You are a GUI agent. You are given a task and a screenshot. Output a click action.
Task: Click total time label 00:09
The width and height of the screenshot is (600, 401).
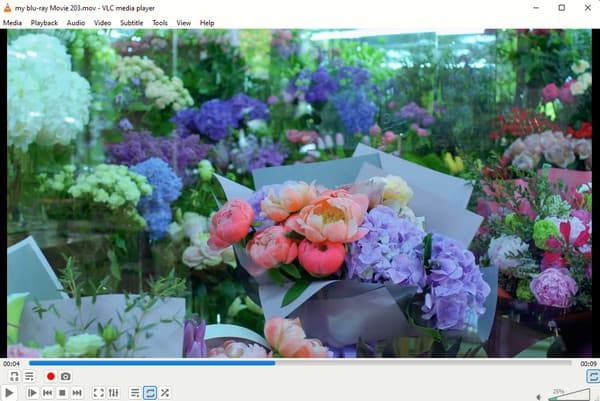tap(589, 364)
